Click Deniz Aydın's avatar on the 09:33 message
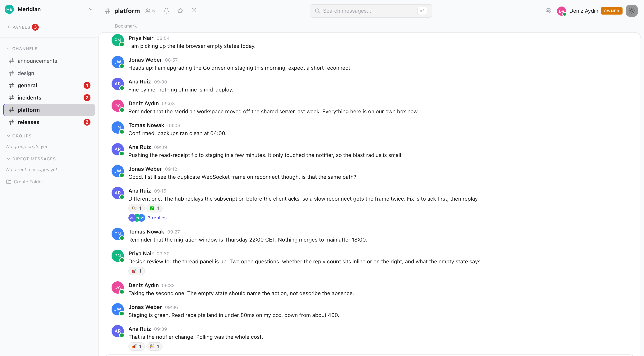 click(117, 288)
